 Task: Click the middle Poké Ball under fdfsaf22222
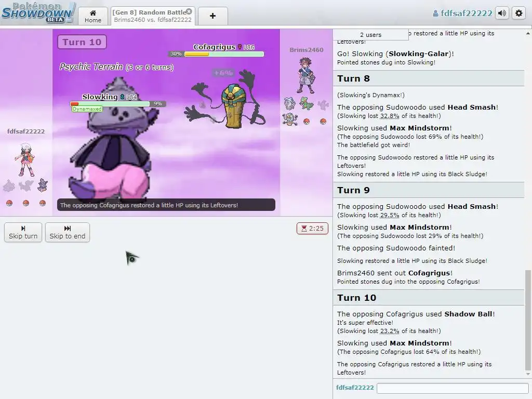click(x=26, y=203)
